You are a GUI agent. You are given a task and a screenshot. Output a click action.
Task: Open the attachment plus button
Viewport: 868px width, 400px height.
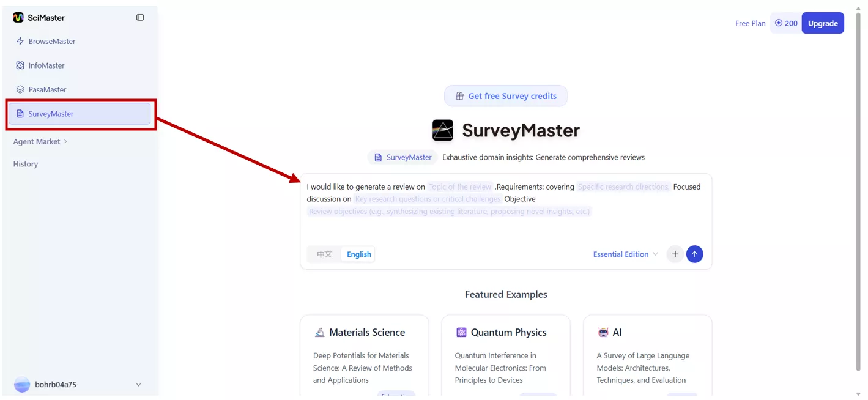coord(675,254)
